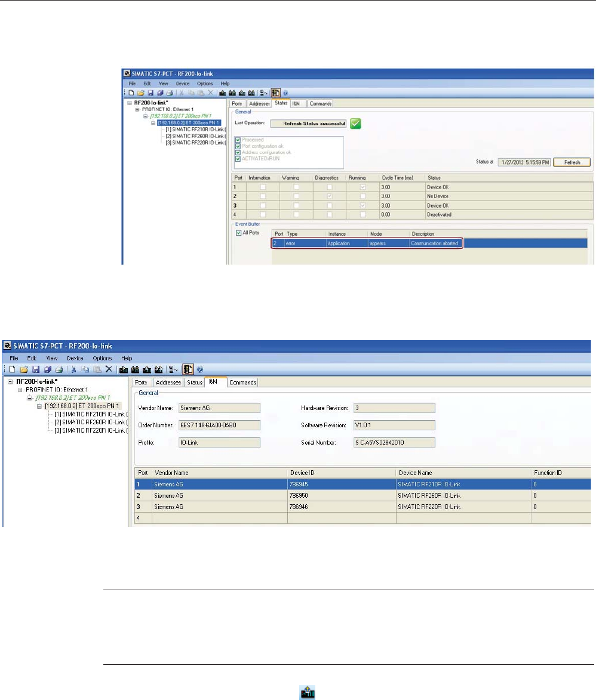This screenshot has height=700, width=596.
Task: Click Delete X icon in Status-tab window toolbar
Action: coord(210,93)
